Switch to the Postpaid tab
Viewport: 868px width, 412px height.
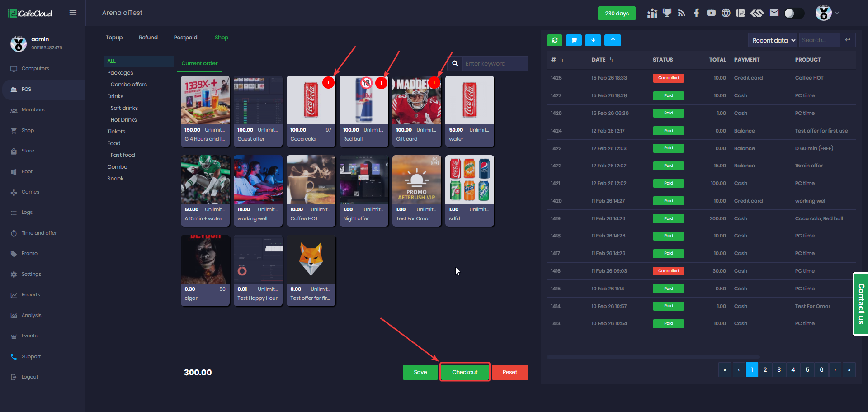pos(185,38)
